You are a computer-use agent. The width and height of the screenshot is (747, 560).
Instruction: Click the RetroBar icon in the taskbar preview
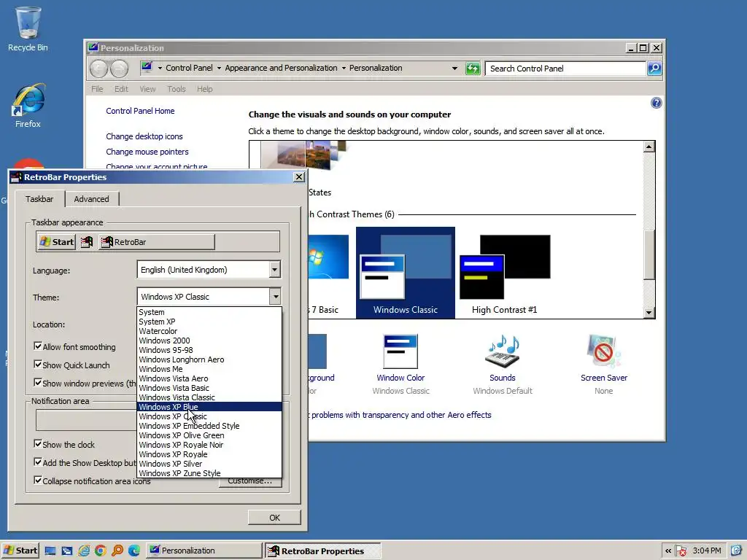pyautogui.click(x=86, y=242)
